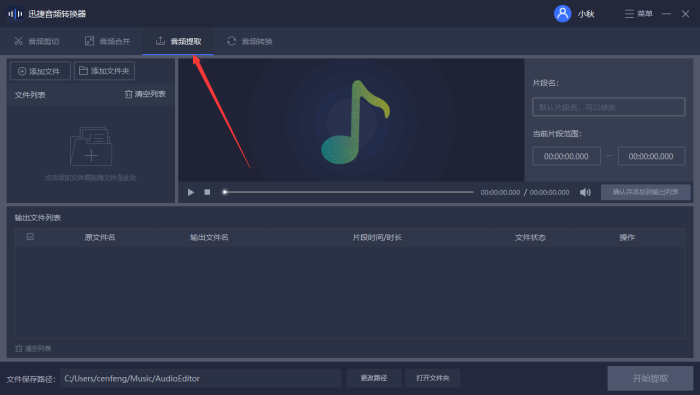Click the large add-file folder placeholder icon
Viewport: 700px width, 395px height.
click(91, 146)
